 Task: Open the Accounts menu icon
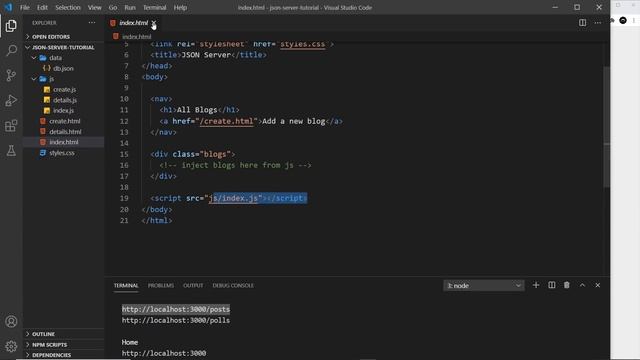(x=11, y=322)
